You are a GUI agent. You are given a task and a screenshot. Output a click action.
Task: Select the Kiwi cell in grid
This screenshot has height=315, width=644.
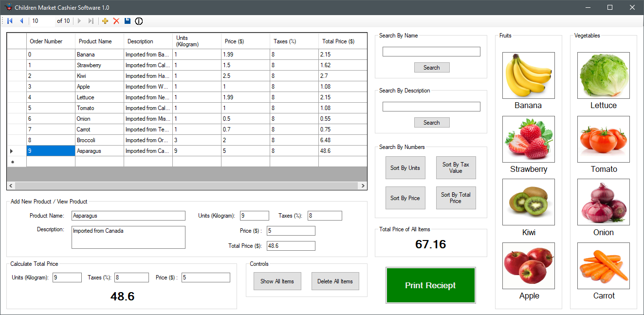tap(100, 76)
